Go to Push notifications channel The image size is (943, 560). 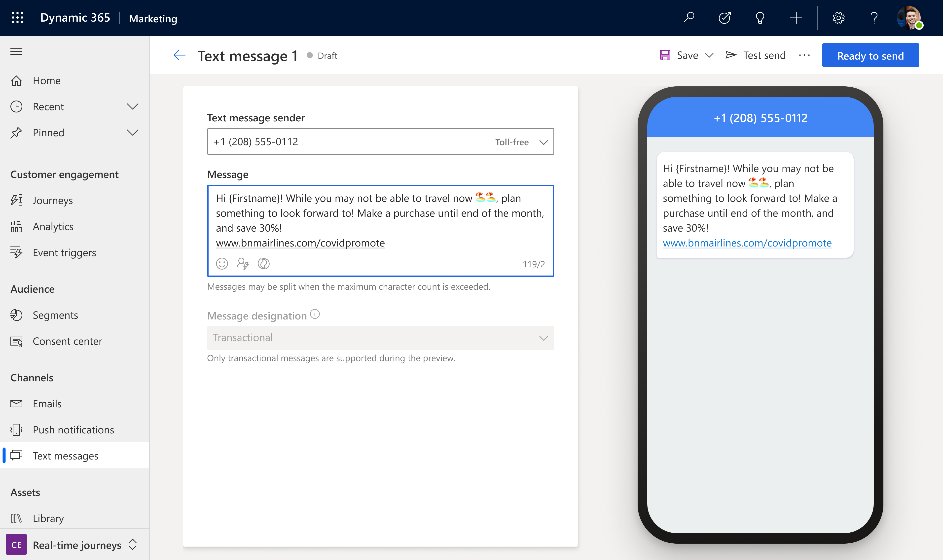coord(73,429)
